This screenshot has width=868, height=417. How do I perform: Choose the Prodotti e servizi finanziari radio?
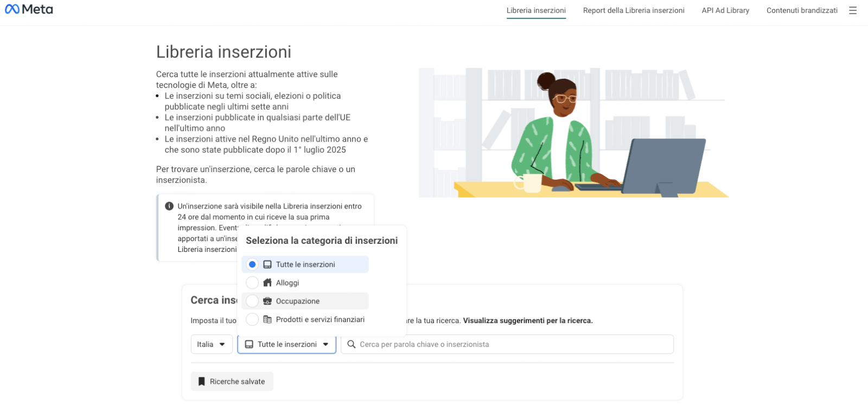(x=252, y=320)
